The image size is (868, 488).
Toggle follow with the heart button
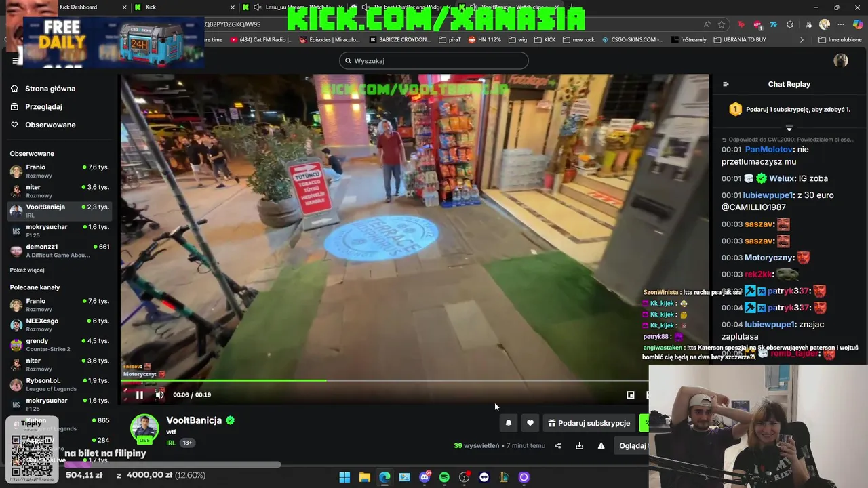[530, 423]
